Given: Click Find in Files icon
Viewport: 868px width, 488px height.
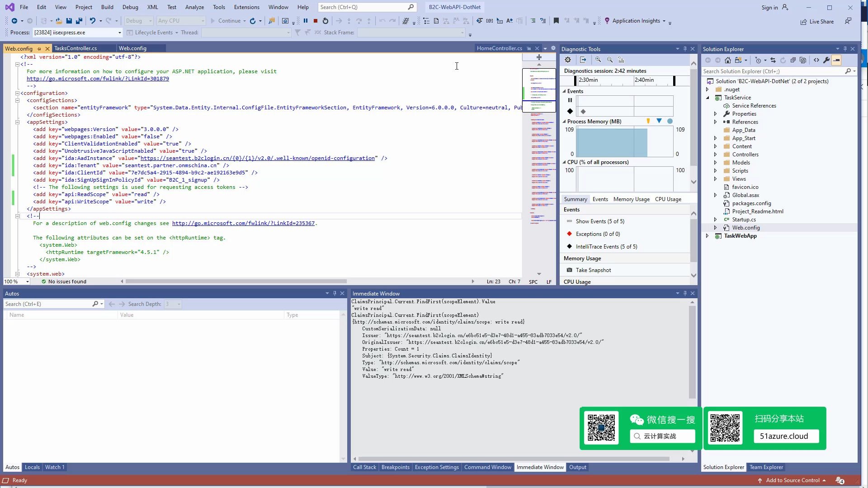Looking at the screenshot, I should [272, 21].
